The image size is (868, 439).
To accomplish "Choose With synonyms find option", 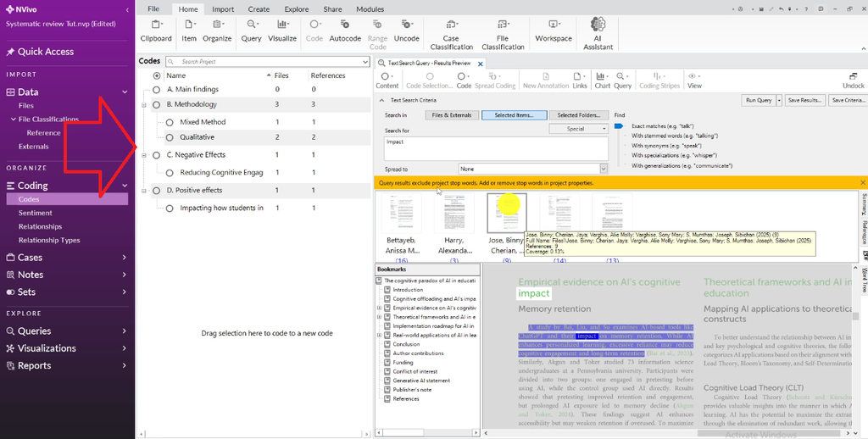I will click(666, 146).
